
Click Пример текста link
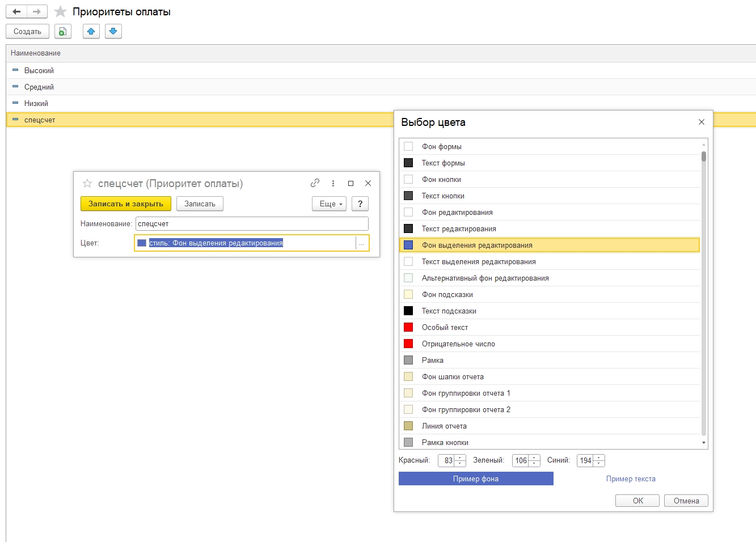631,479
